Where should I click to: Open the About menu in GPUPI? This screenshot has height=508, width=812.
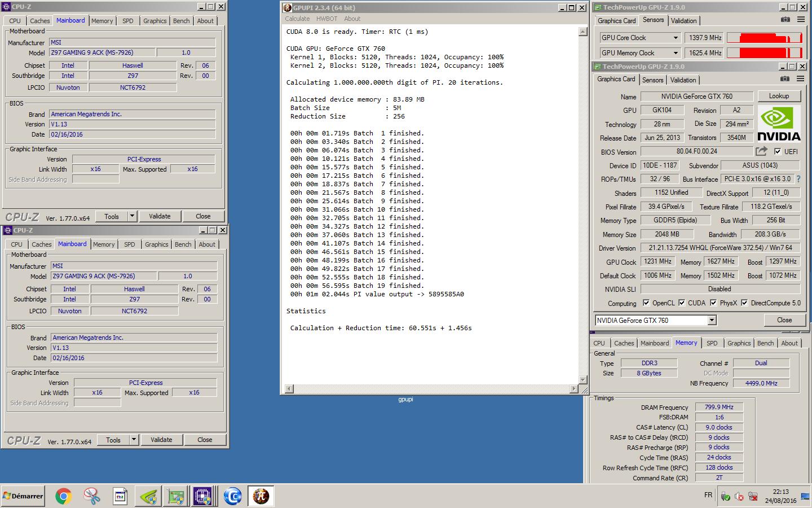click(x=352, y=19)
